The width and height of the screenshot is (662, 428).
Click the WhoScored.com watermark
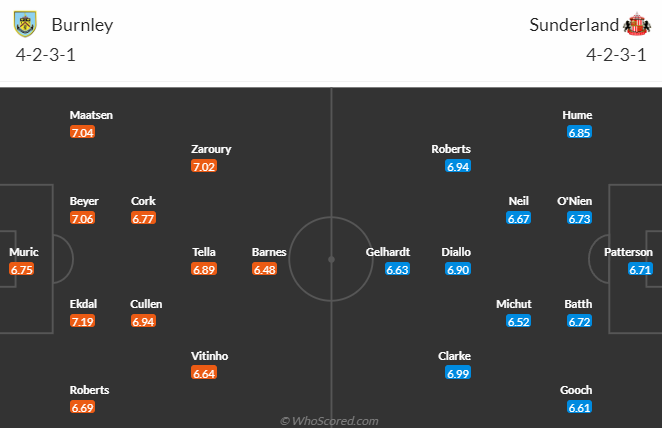(x=329, y=421)
